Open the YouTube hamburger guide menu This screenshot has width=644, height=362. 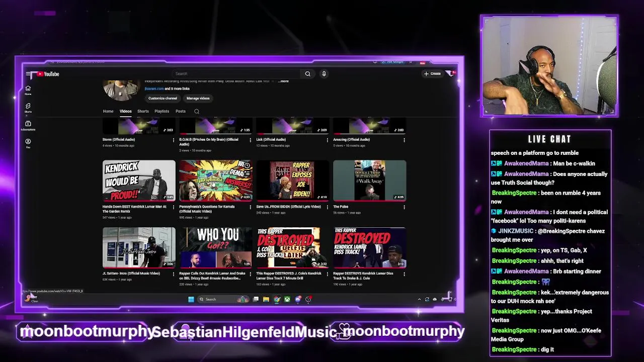coord(28,74)
